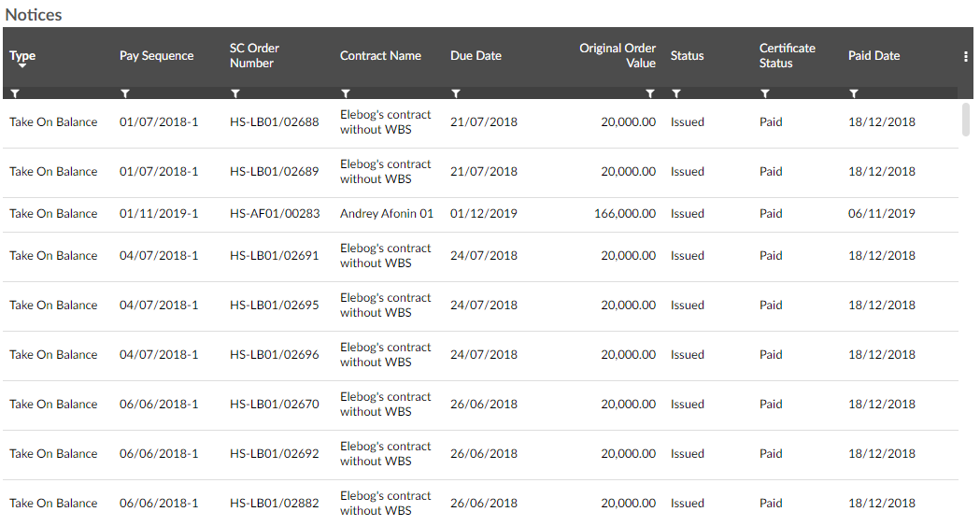The height and width of the screenshot is (526, 980).
Task: Open the grid options three-dot menu
Action: [x=966, y=56]
